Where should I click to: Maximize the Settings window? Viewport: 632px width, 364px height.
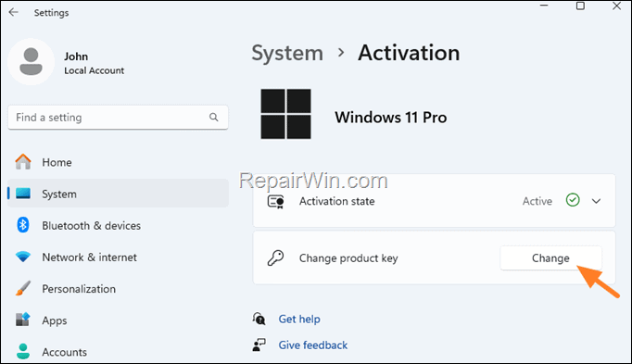coord(580,6)
